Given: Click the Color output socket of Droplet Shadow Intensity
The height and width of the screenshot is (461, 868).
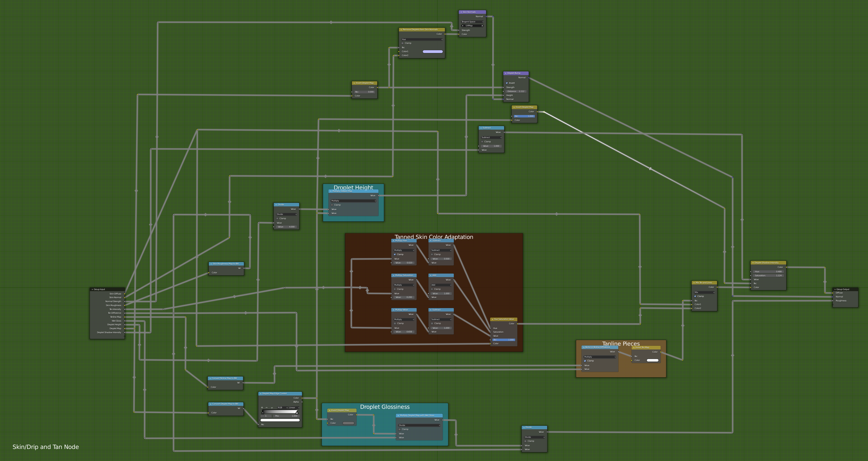Looking at the screenshot, I should pyautogui.click(x=786, y=267).
